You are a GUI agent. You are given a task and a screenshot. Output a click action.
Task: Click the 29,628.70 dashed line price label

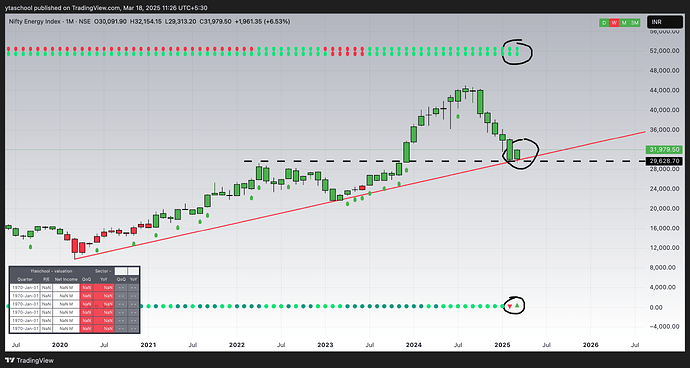[664, 162]
